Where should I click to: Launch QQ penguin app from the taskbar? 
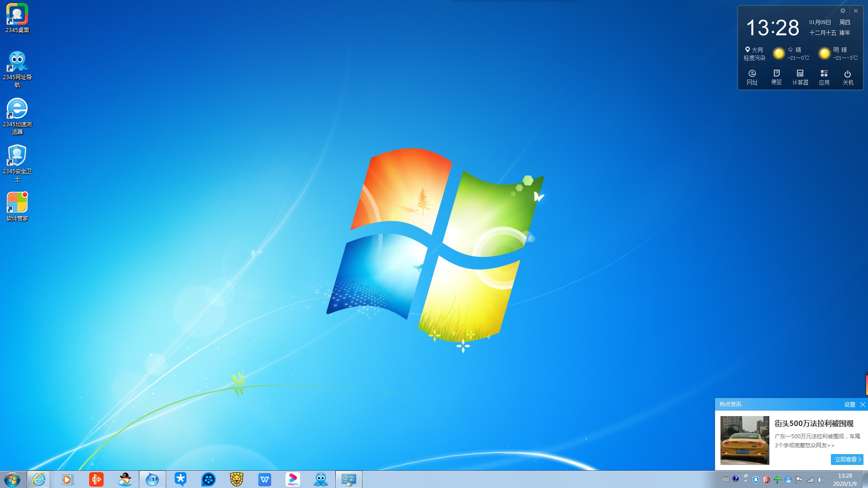(125, 479)
